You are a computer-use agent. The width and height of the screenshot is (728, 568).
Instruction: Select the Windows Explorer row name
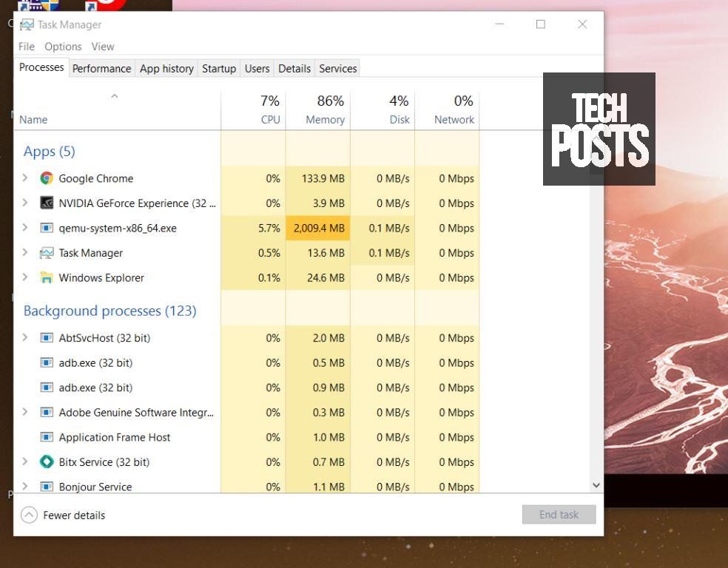click(101, 278)
